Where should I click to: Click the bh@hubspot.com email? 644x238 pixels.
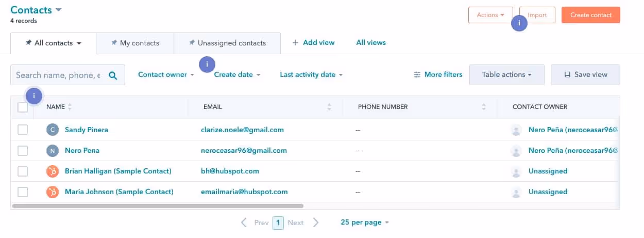230,171
